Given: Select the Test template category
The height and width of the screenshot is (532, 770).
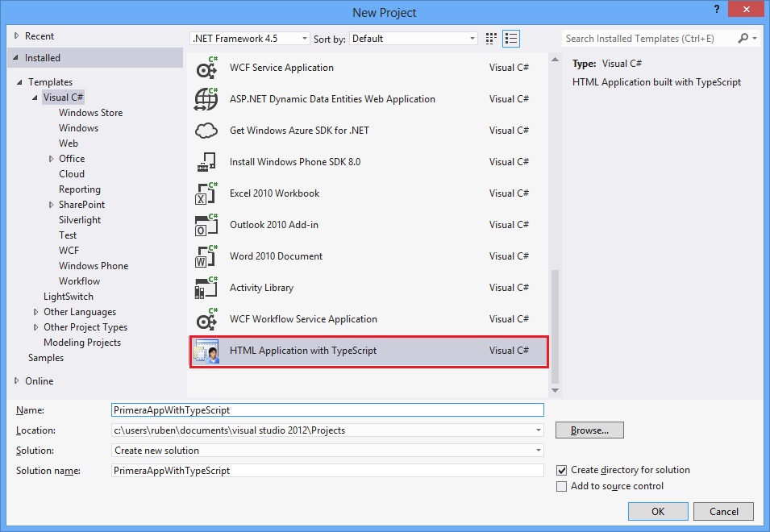Looking at the screenshot, I should [x=68, y=235].
